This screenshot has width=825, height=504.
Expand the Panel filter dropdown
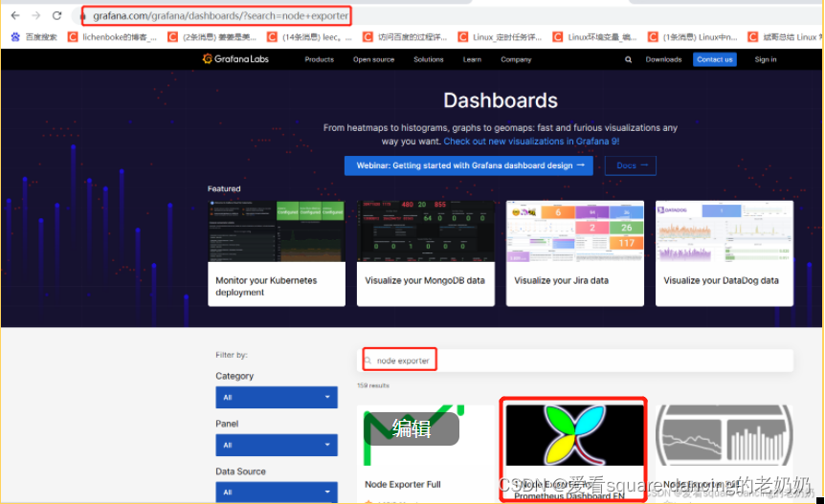coord(277,445)
